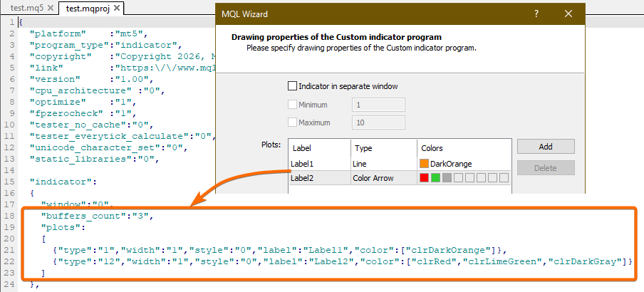Select the gray color swatch of Label2
This screenshot has height=292, width=644.
(447, 178)
